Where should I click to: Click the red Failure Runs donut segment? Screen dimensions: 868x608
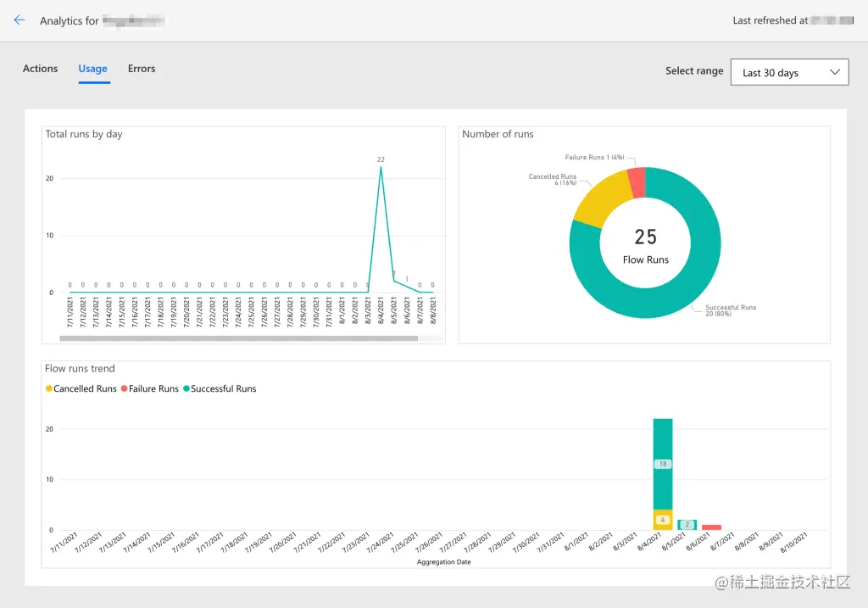pyautogui.click(x=637, y=182)
